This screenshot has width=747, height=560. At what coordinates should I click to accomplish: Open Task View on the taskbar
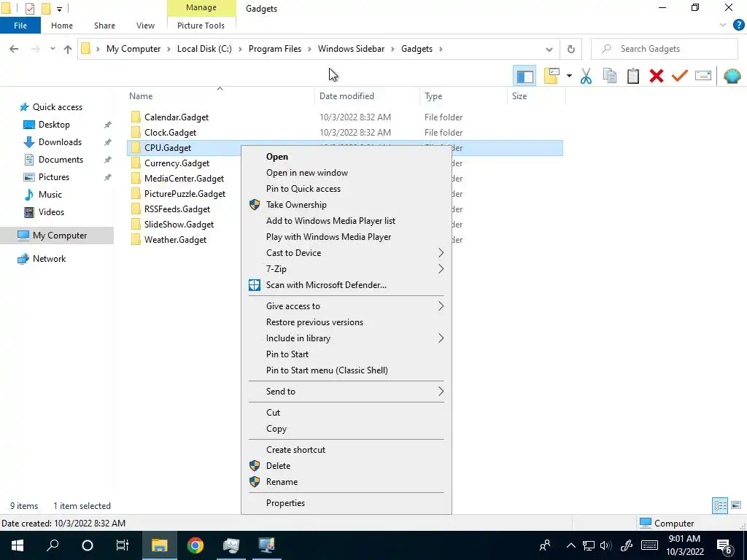coord(123,545)
